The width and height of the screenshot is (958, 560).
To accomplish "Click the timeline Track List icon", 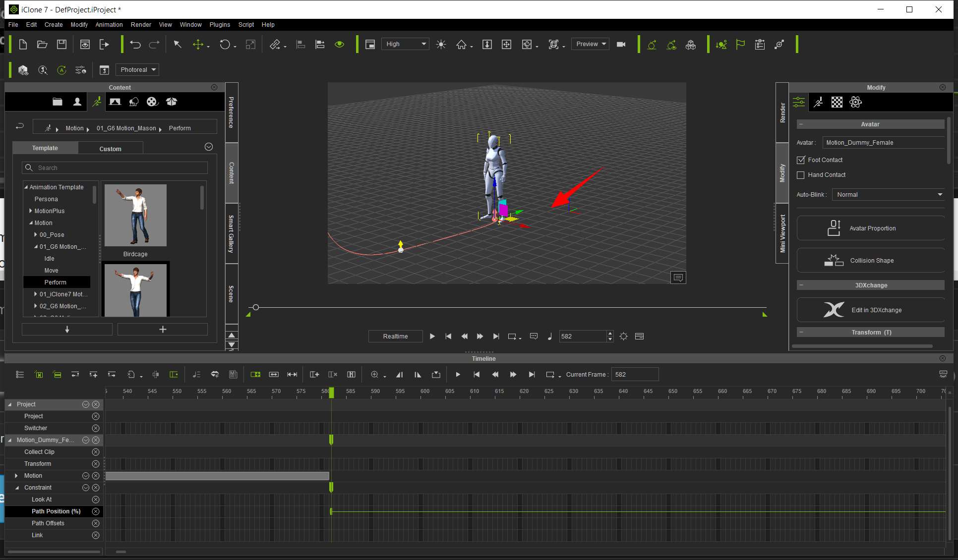I will click(20, 375).
